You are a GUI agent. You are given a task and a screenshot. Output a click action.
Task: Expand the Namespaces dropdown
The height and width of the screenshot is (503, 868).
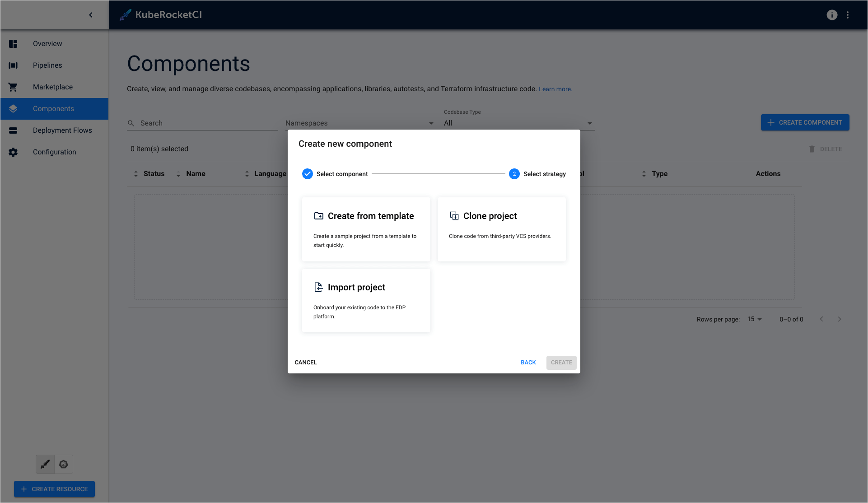click(x=359, y=123)
